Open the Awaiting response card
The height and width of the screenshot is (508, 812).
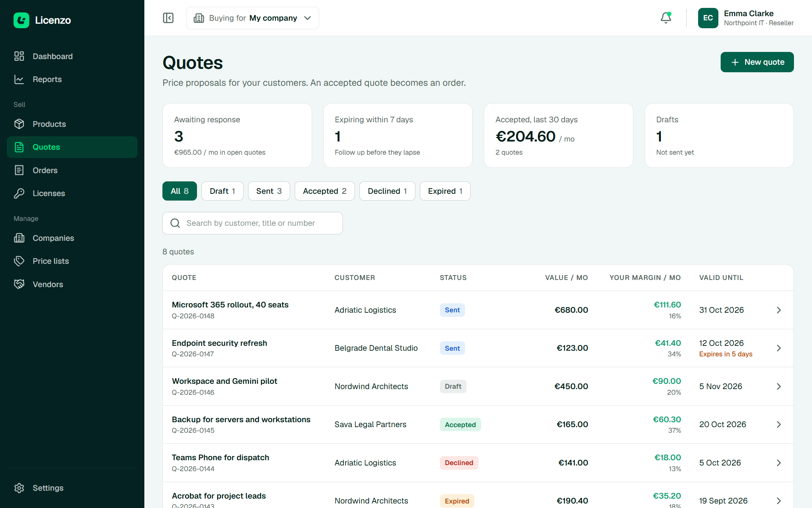coord(237,135)
